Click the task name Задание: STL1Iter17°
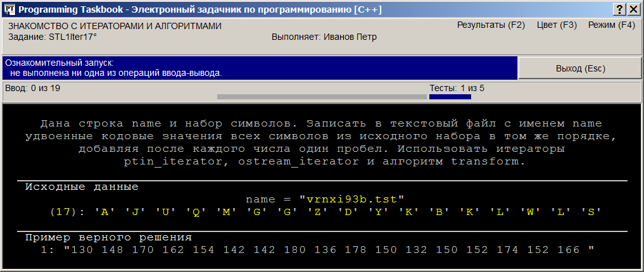 tap(53, 37)
